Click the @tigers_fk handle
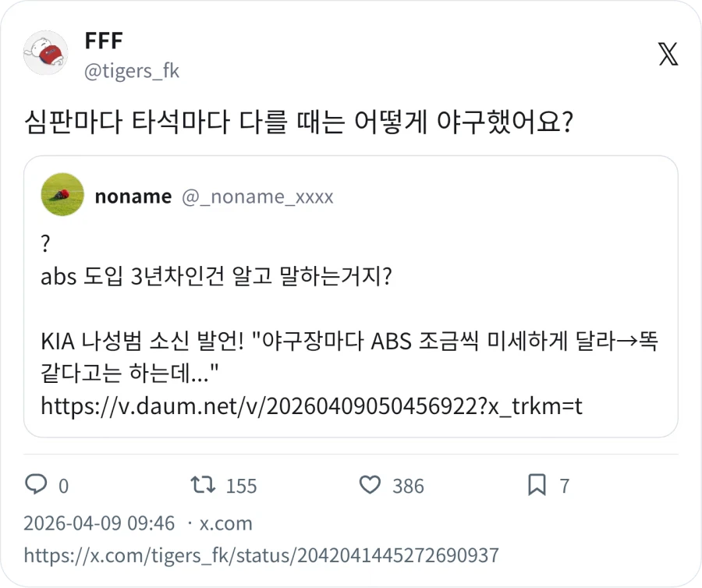Viewport: 702px width, 588px height. point(132,71)
